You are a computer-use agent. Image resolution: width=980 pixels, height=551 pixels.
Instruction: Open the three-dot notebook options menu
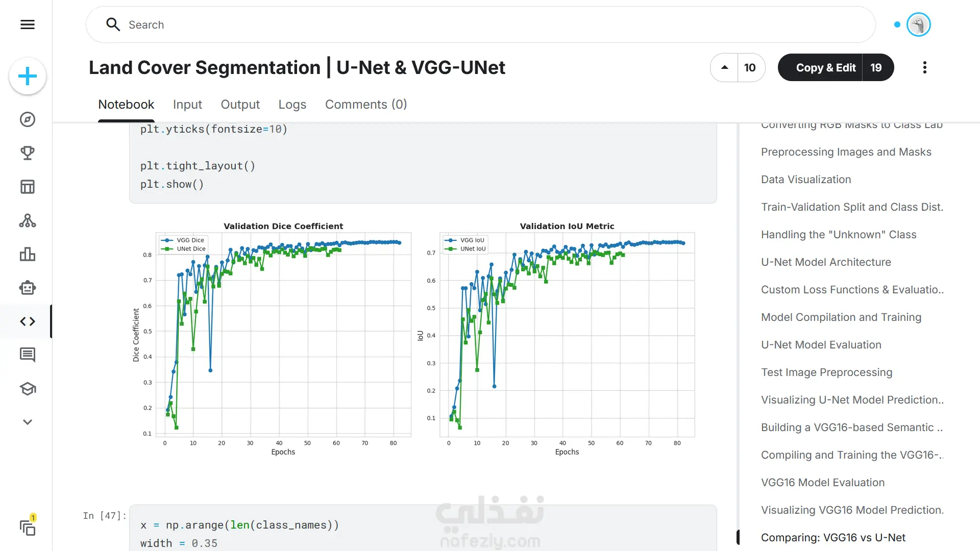click(x=924, y=67)
